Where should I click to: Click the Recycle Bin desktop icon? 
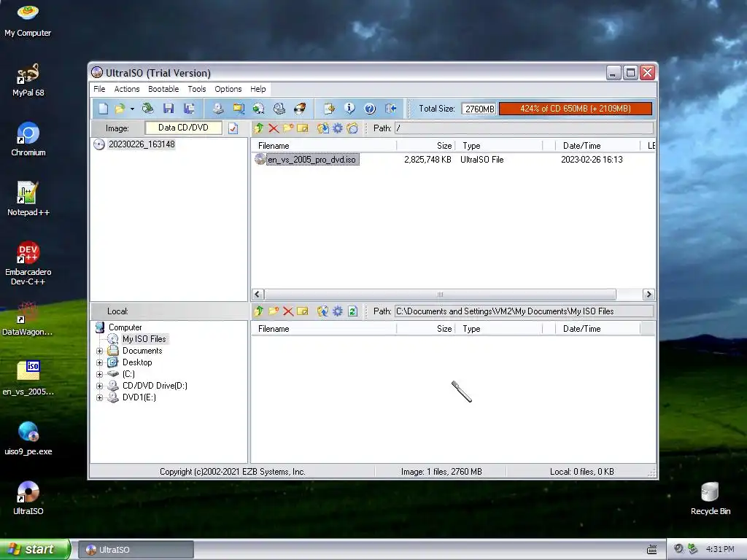pos(711,499)
